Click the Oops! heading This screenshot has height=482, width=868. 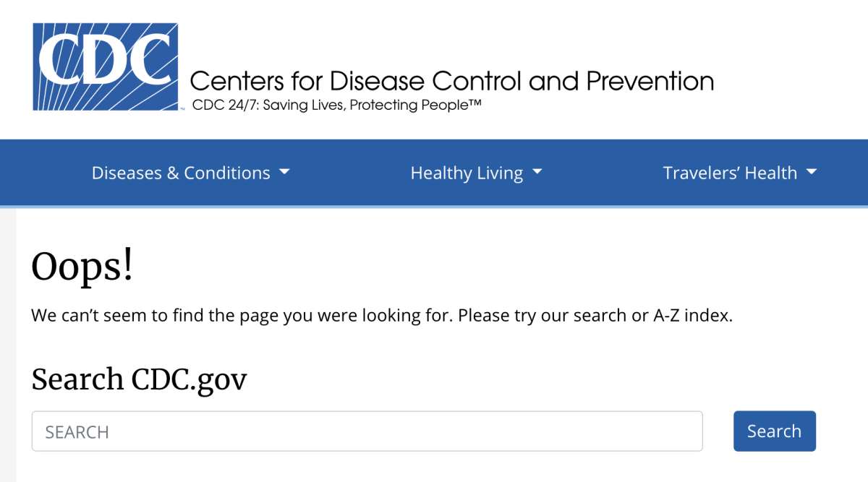tap(82, 268)
